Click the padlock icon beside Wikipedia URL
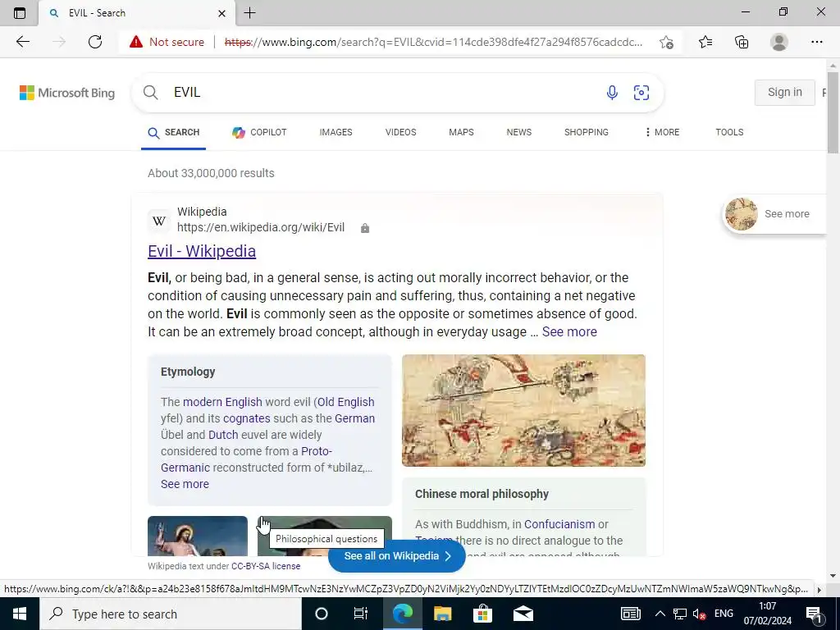Image resolution: width=840 pixels, height=630 pixels. tap(365, 228)
